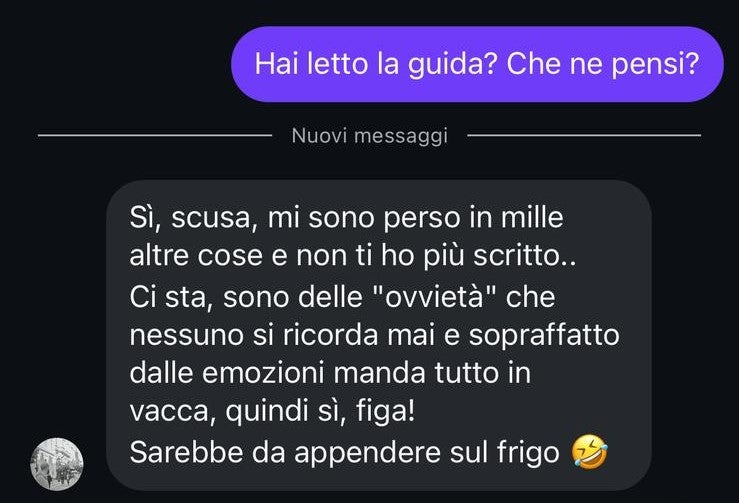Viewport: 739px width, 503px height.
Task: Click the quoted word "ovvietà" in the reply
Action: [x=434, y=297]
